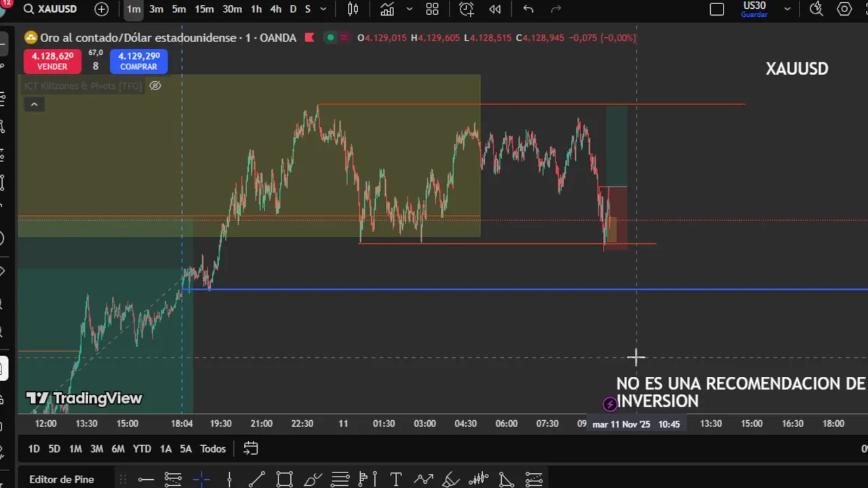This screenshot has width=868, height=488.
Task: Select the cross line drawing tool
Action: click(x=201, y=480)
